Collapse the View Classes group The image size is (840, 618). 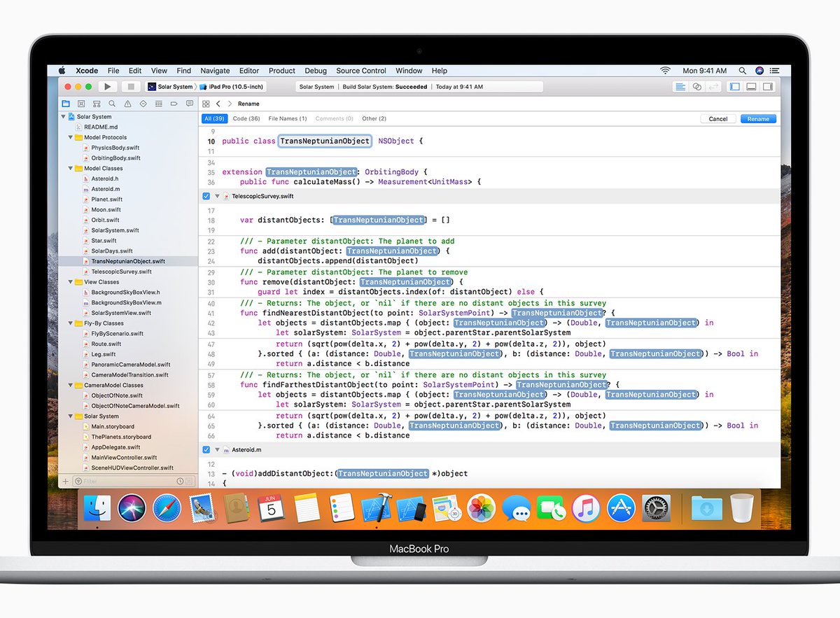click(x=71, y=282)
